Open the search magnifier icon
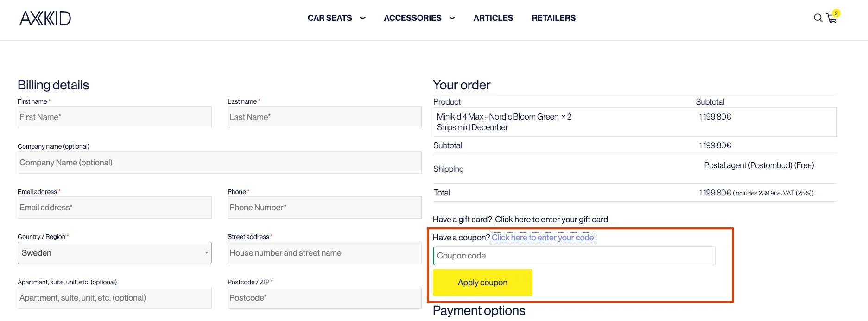 click(818, 18)
